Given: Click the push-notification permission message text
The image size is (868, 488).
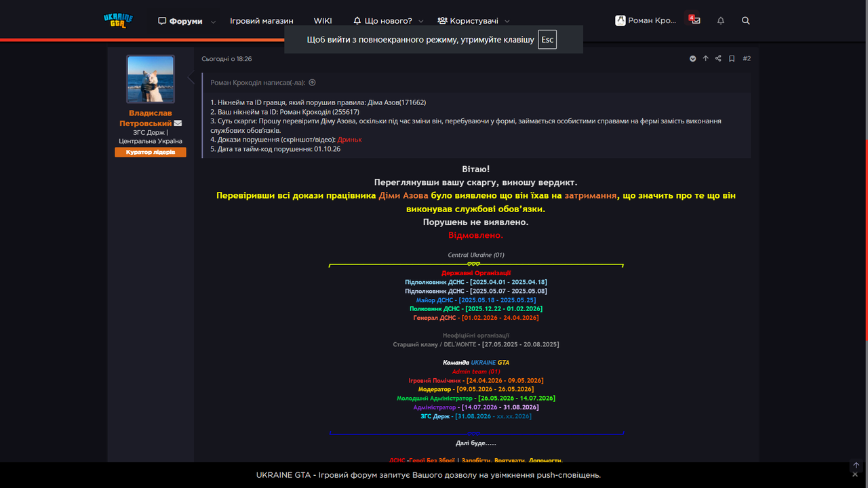Looking at the screenshot, I should 429,475.
